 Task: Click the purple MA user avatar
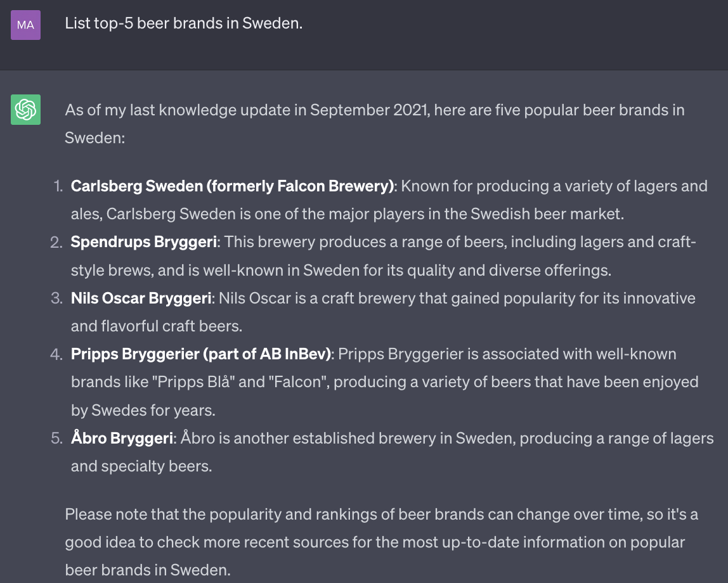point(25,25)
